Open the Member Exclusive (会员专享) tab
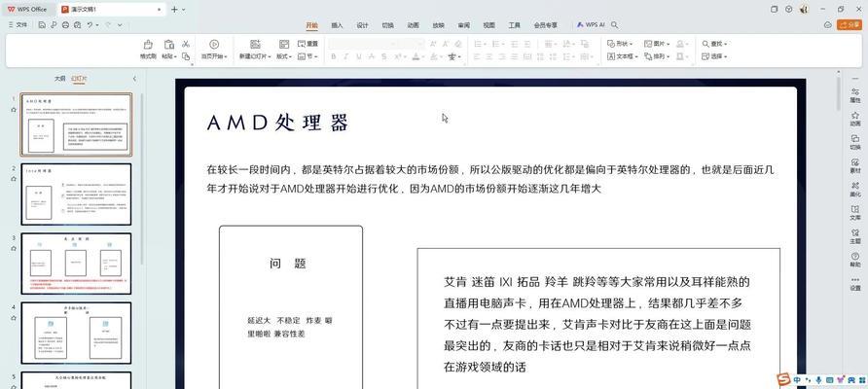The height and width of the screenshot is (389, 868). coord(545,25)
